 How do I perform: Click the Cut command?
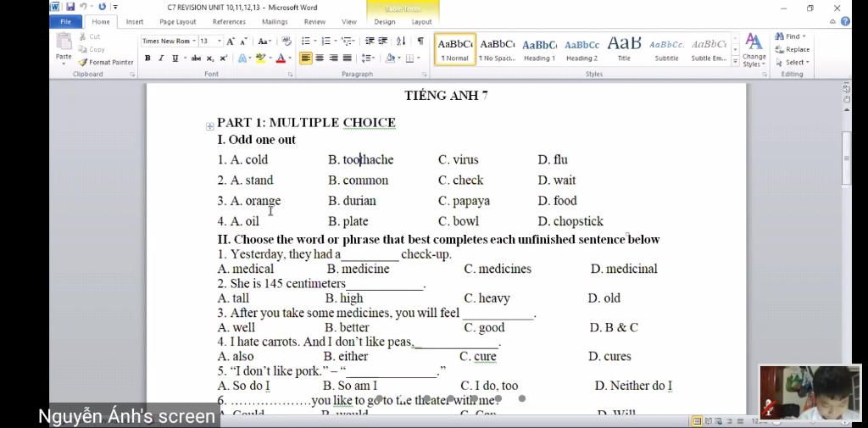pyautogui.click(x=89, y=36)
